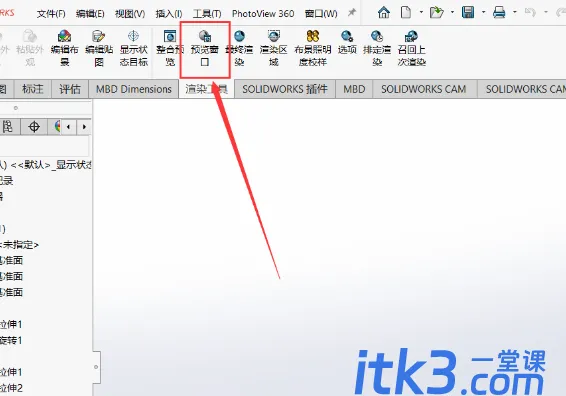Pin the menu bar with the pushpin icon
Image resolution: width=566 pixels, height=396 pixels.
tap(352, 13)
